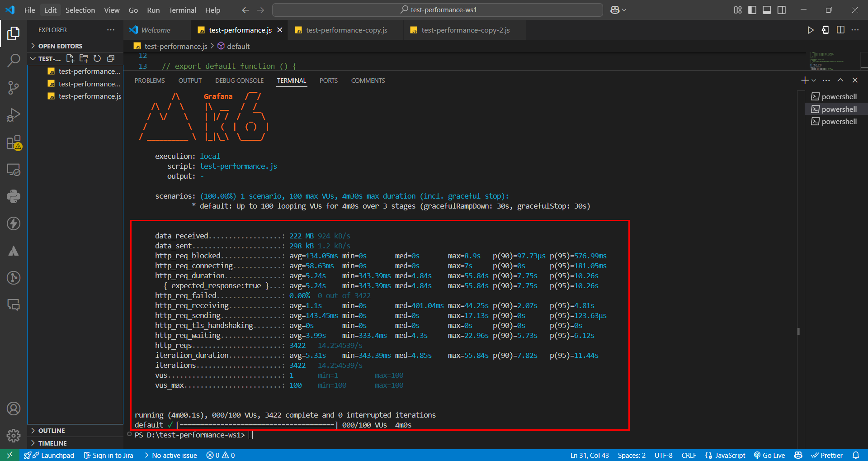Switch to the PROBLEMS tab
This screenshot has height=461, width=868.
click(150, 81)
